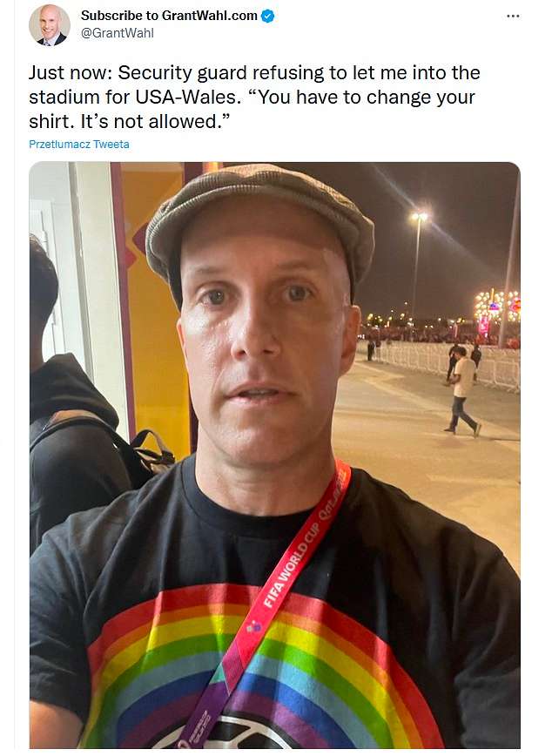Click the quoted text It's not allowed

pos(152,121)
